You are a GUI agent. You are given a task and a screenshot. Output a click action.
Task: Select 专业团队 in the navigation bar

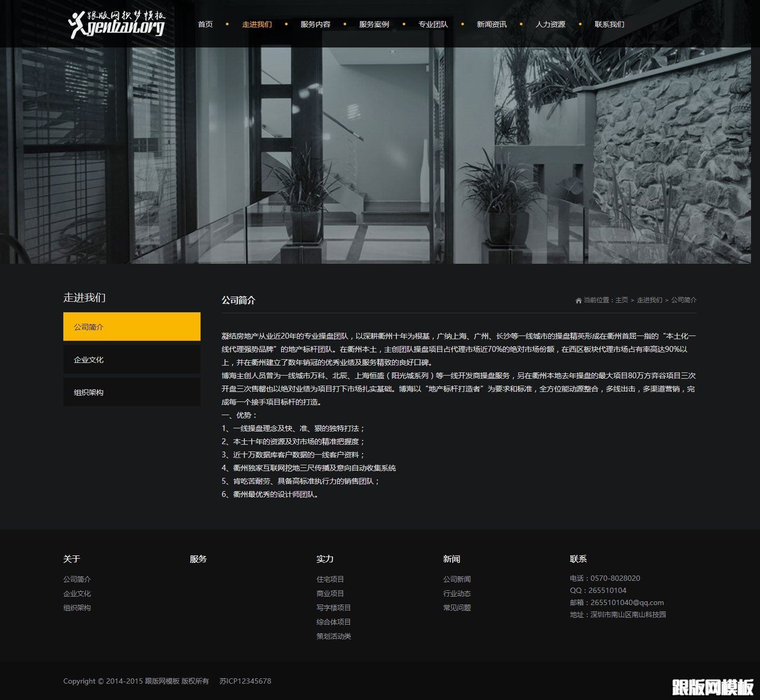click(x=432, y=24)
